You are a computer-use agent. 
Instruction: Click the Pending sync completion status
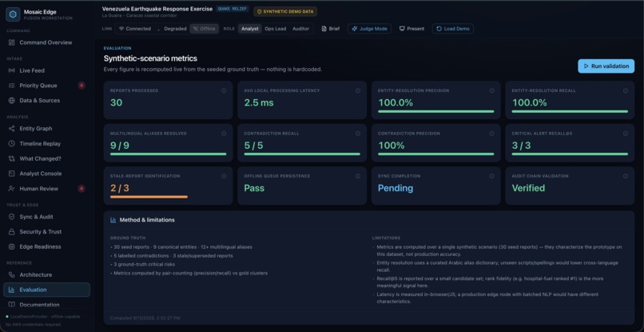point(395,188)
